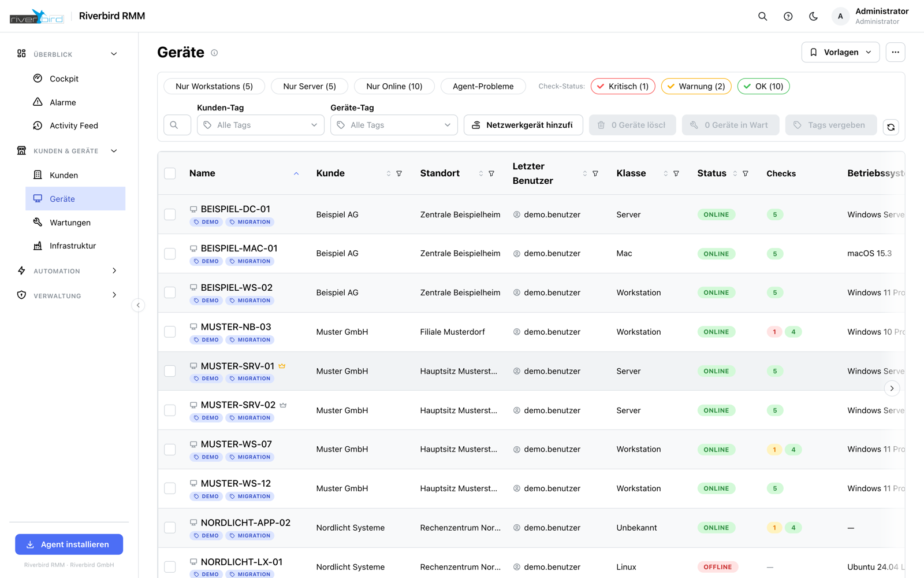The width and height of the screenshot is (924, 578).
Task: Open the search icon in top bar
Action: (x=762, y=16)
